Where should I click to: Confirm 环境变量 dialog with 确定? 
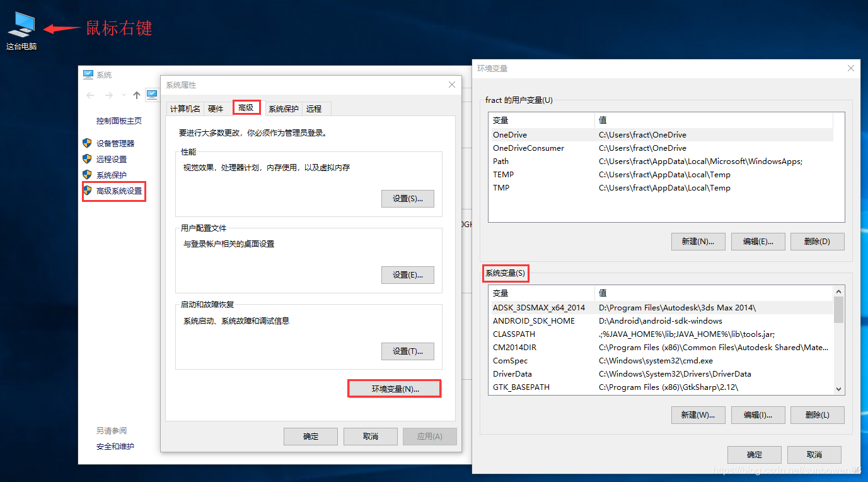point(755,455)
